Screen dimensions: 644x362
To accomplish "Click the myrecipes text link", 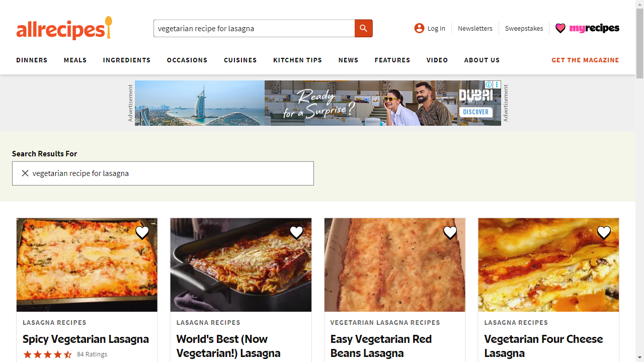I will 594,28.
